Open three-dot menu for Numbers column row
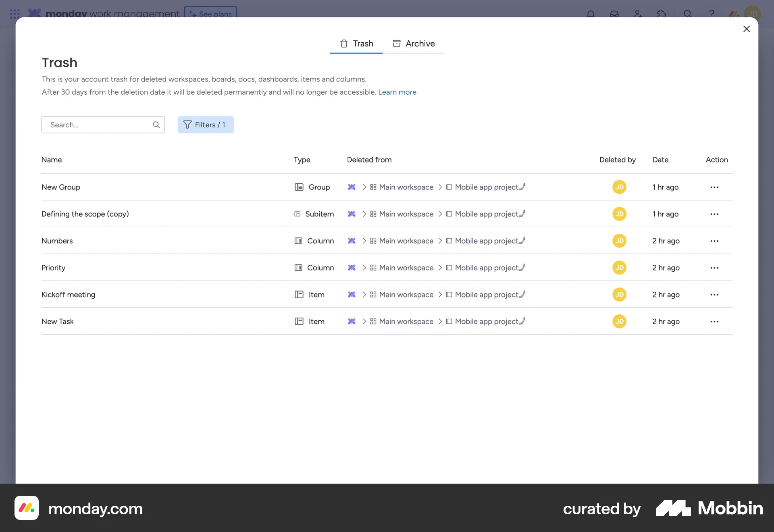The width and height of the screenshot is (774, 532). [714, 241]
